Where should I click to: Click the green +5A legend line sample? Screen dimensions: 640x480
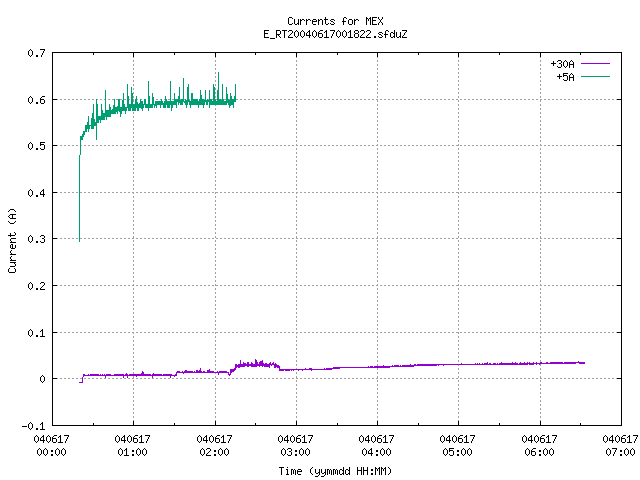[x=595, y=76]
